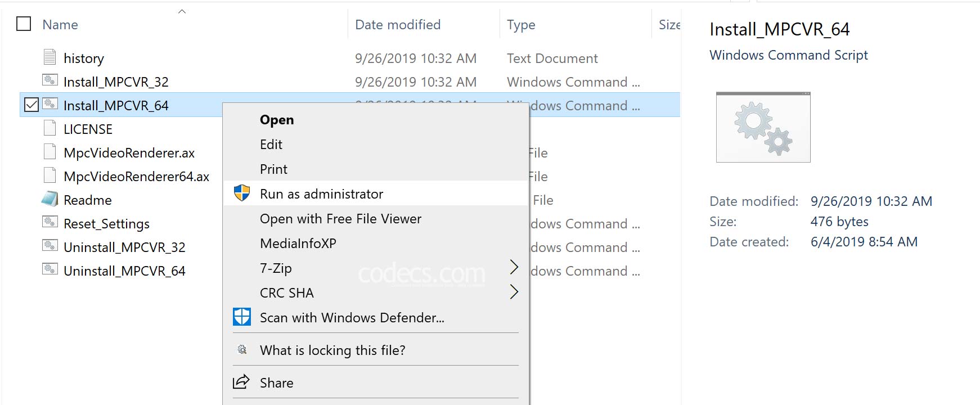Click the 476 bytes size value
The image size is (980, 405).
pyautogui.click(x=839, y=222)
